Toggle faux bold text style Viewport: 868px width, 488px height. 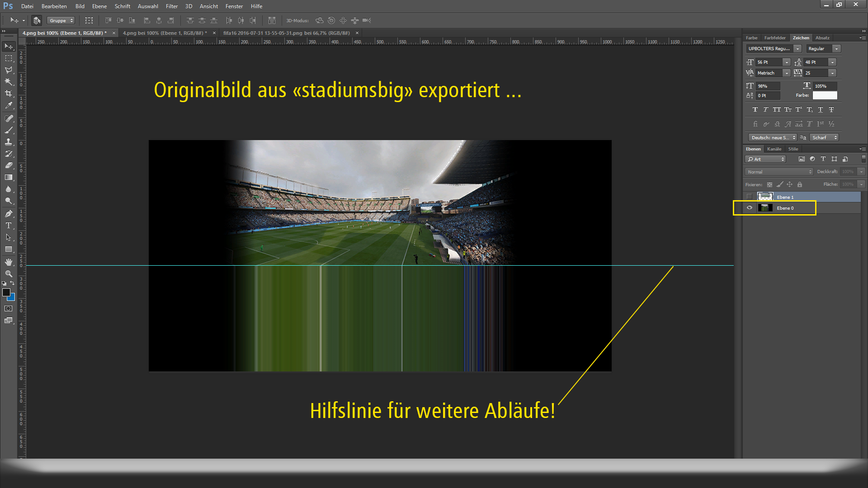coord(755,110)
